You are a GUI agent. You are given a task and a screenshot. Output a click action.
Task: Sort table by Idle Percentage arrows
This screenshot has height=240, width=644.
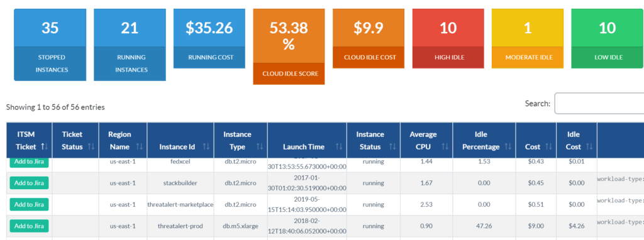click(x=508, y=146)
